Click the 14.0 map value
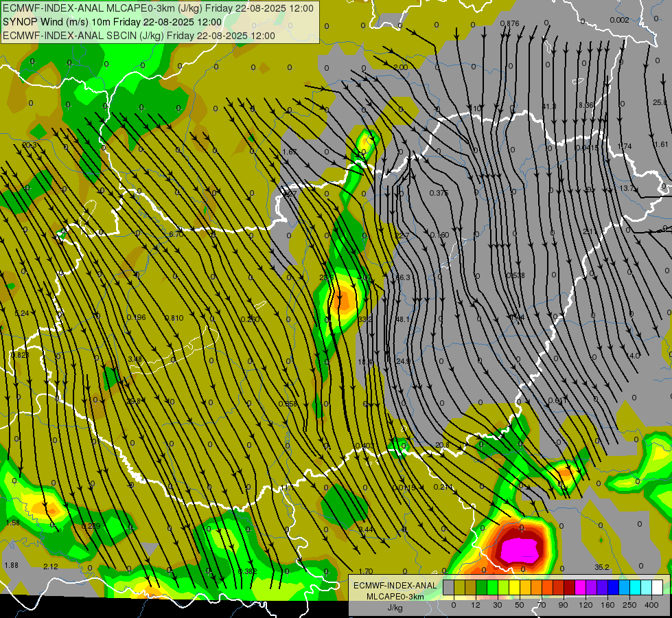The height and width of the screenshot is (618, 672). [633, 356]
